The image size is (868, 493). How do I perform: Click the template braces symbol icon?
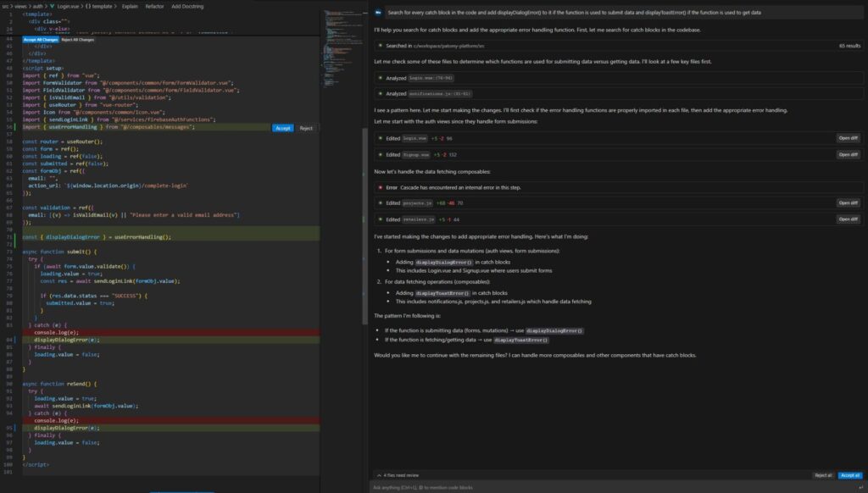(x=87, y=7)
